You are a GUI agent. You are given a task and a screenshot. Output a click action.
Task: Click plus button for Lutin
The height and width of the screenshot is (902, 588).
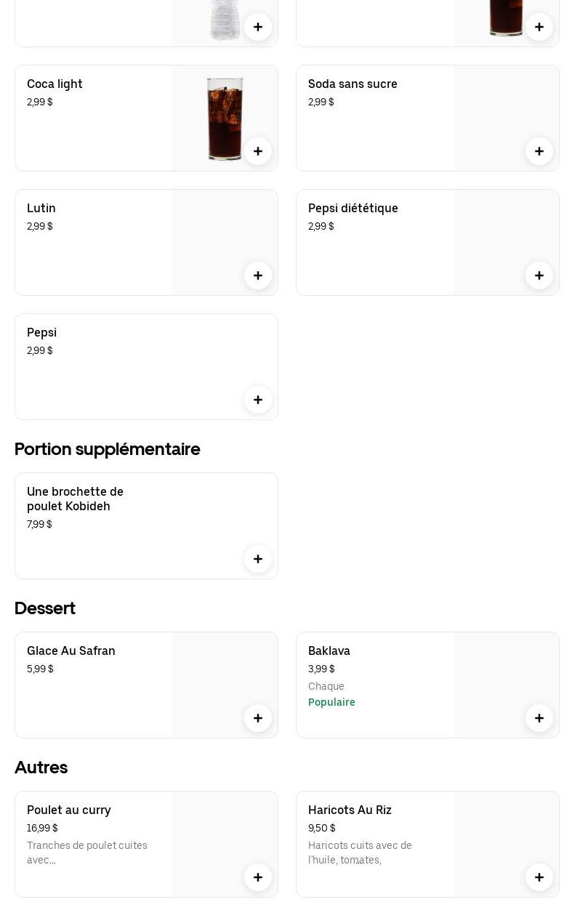click(x=258, y=275)
